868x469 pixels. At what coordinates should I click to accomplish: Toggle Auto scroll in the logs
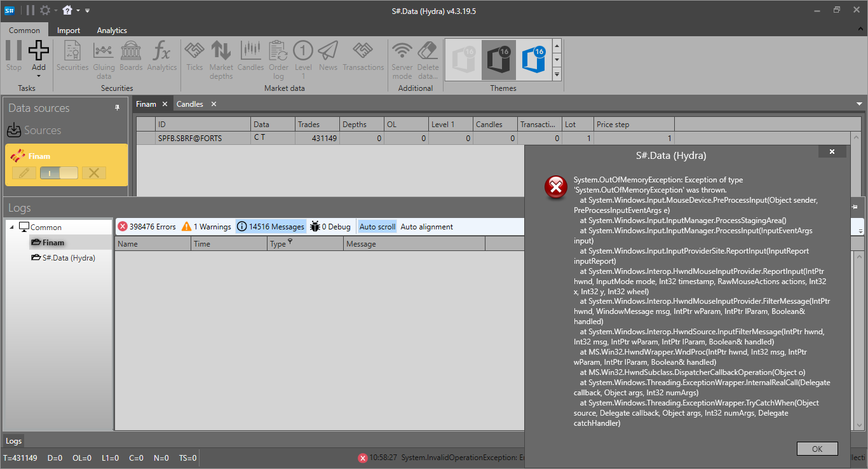pyautogui.click(x=377, y=227)
